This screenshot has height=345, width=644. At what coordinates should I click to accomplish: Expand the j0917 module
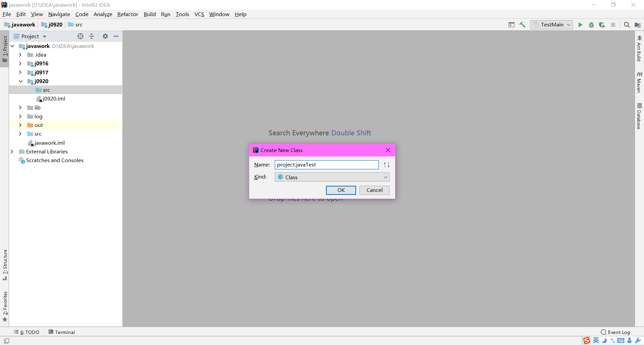20,72
